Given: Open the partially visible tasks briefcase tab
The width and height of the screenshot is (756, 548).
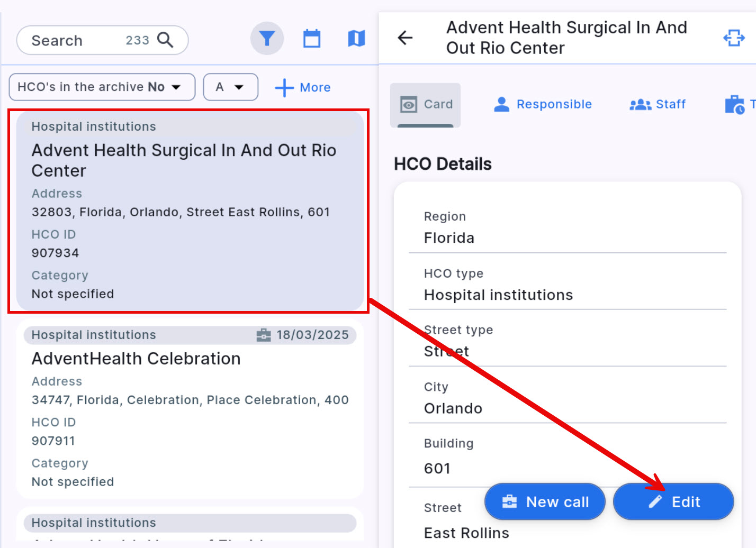Looking at the screenshot, I should coord(735,105).
